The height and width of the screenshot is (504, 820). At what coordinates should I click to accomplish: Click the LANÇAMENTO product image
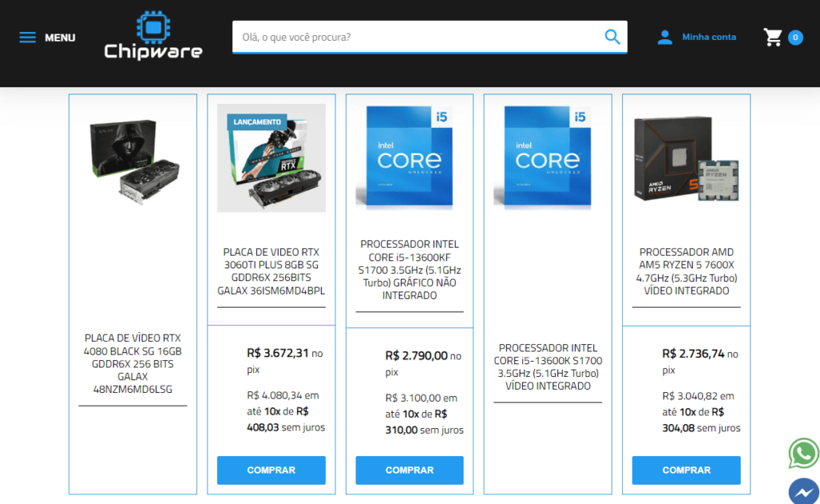271,158
